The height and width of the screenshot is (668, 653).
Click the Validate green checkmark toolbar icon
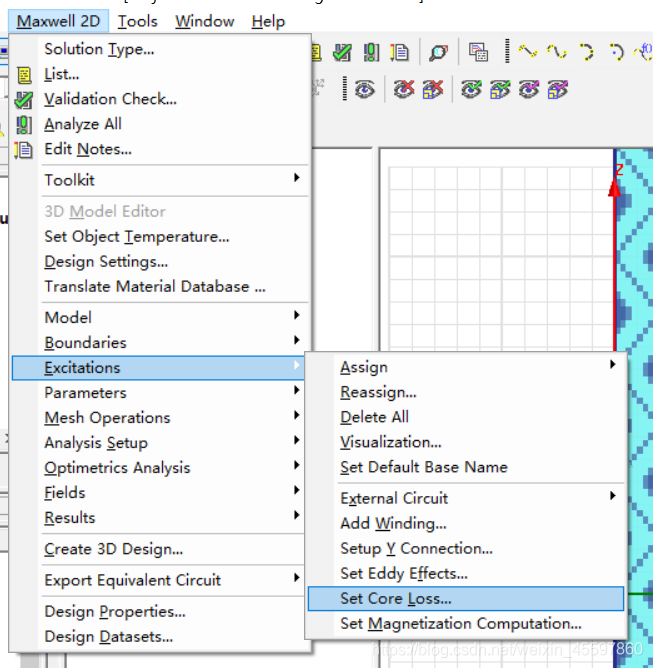pyautogui.click(x=342, y=52)
